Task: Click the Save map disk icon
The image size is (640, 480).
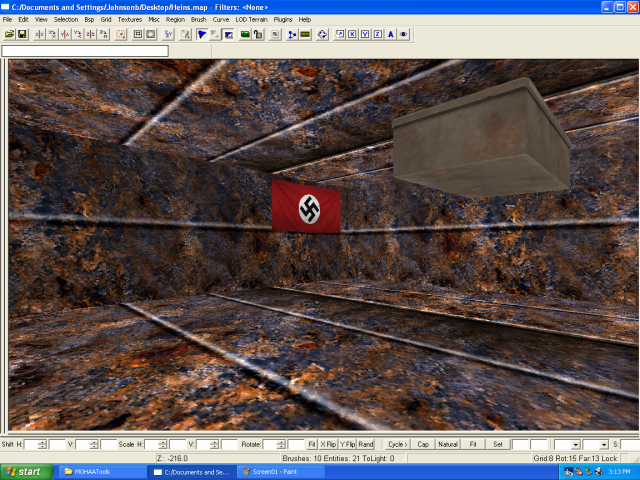Action: point(22,34)
